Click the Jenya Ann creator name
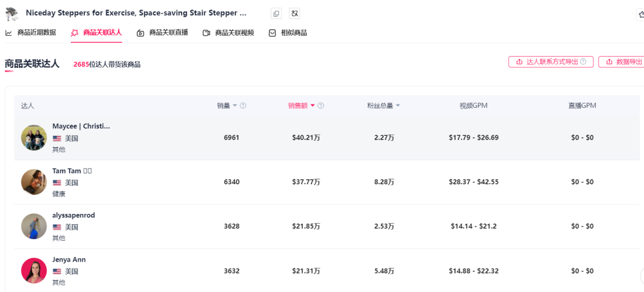 [x=69, y=260]
